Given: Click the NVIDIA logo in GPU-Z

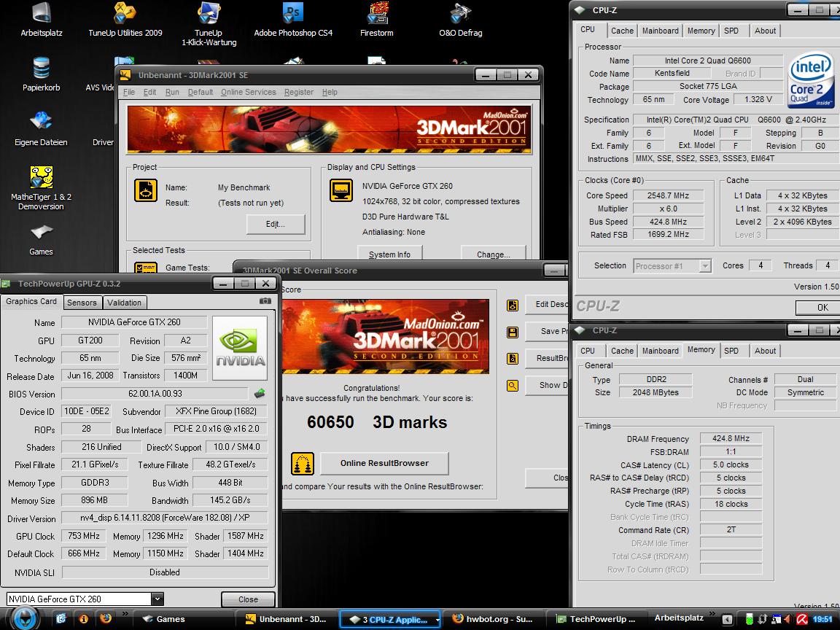Looking at the screenshot, I should point(240,348).
